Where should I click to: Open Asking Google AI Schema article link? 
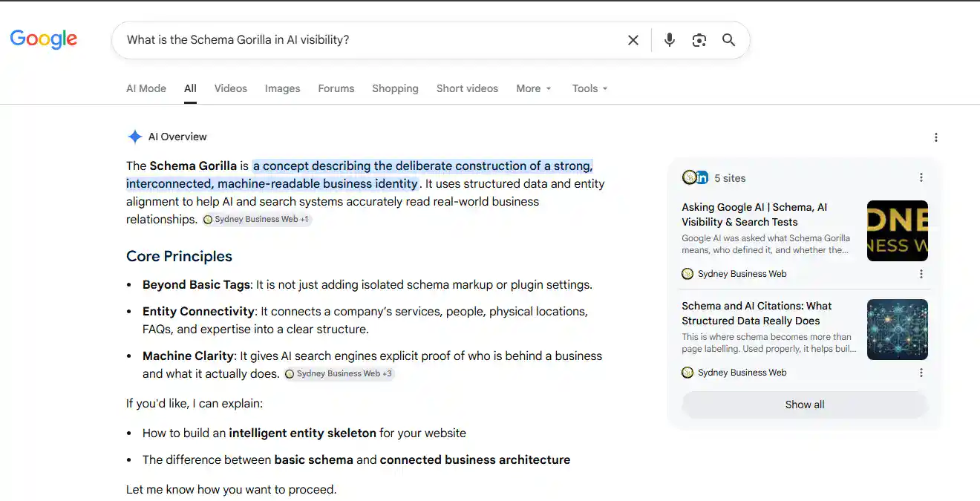click(x=754, y=215)
